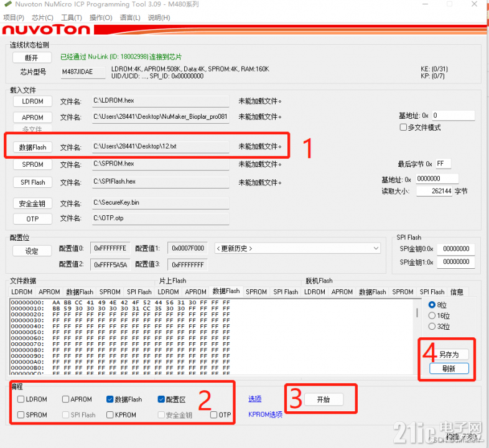Click the SPI金钥0 field

coord(455,249)
